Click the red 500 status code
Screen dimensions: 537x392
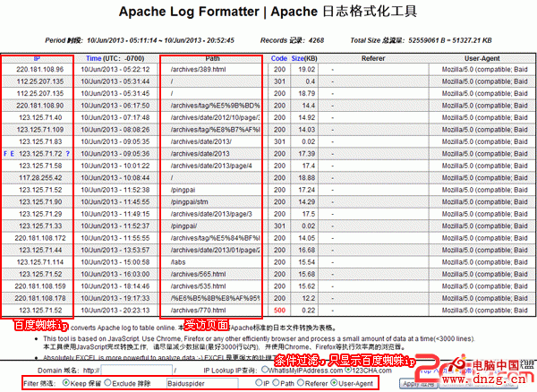point(279,311)
